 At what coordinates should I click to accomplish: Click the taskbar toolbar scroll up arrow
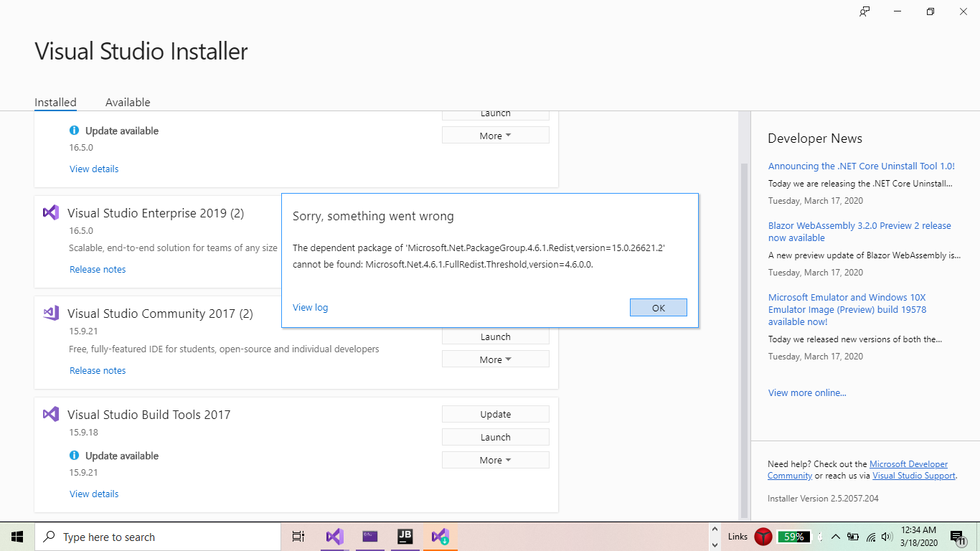click(x=714, y=529)
